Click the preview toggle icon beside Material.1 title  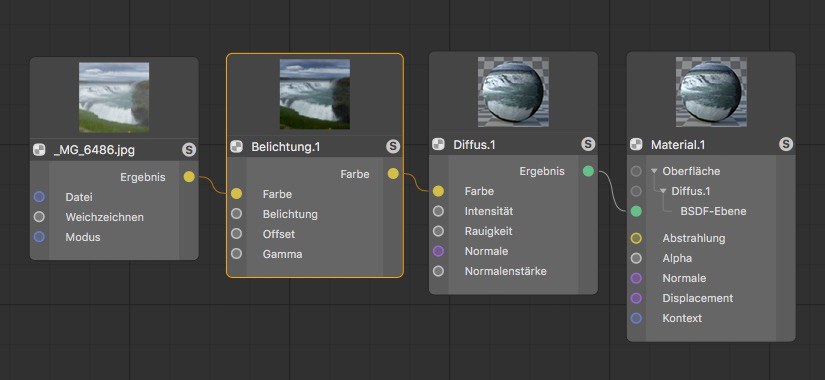coord(636,144)
